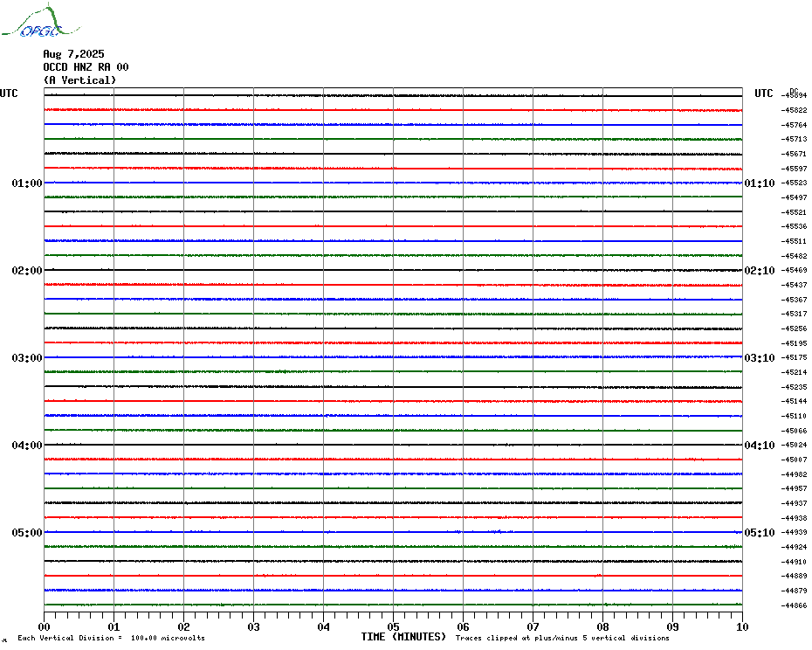This screenshot has height=650, width=812.
Task: Click the DC offset value '-44982'
Action: click(x=794, y=474)
